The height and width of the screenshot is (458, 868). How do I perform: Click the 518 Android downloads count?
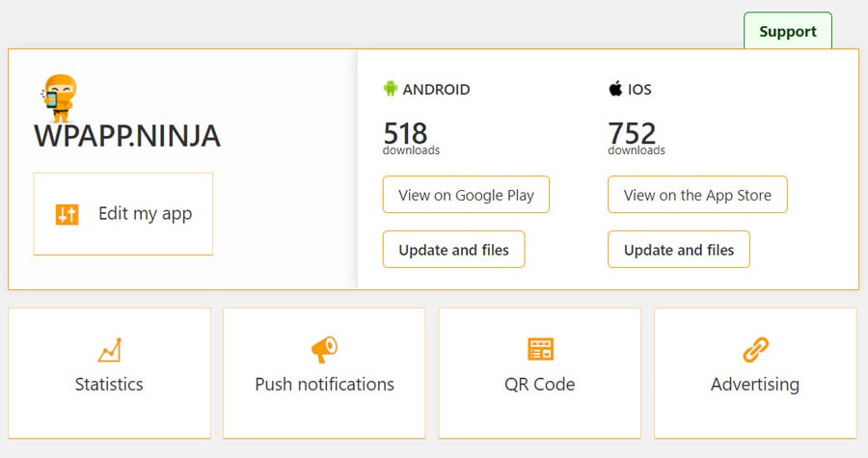point(405,132)
